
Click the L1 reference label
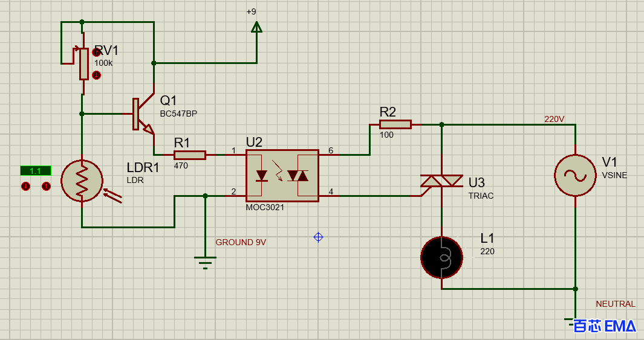pos(487,239)
